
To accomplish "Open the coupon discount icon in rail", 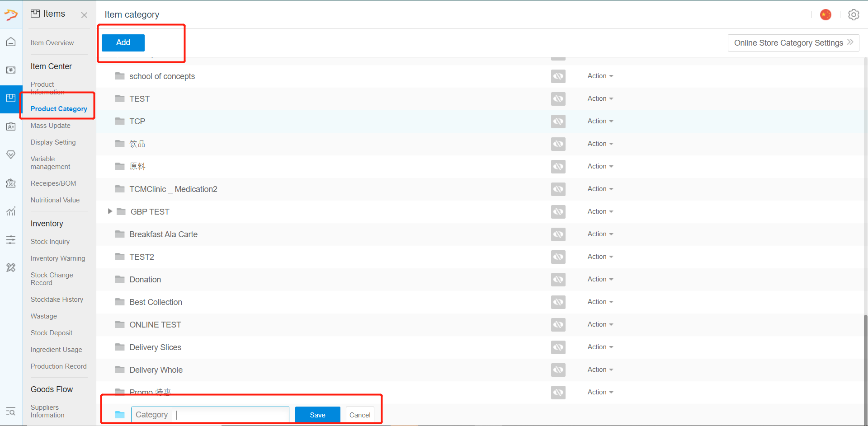I will click(11, 183).
